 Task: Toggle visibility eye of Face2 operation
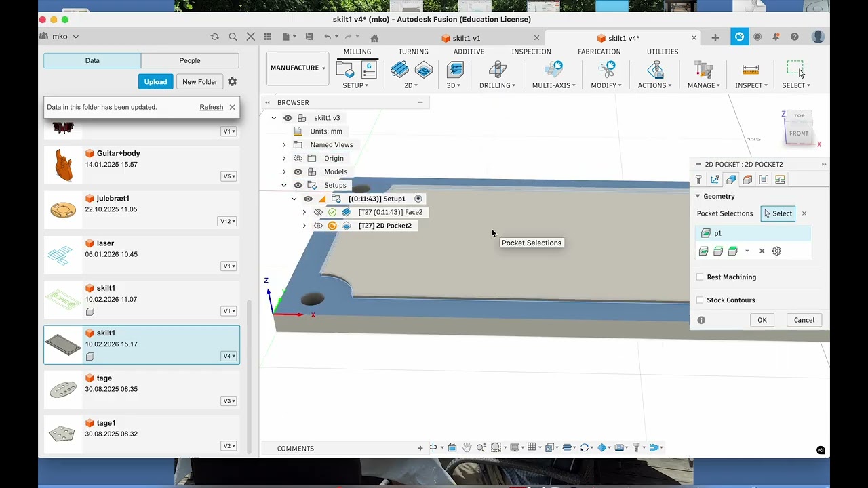(x=318, y=212)
